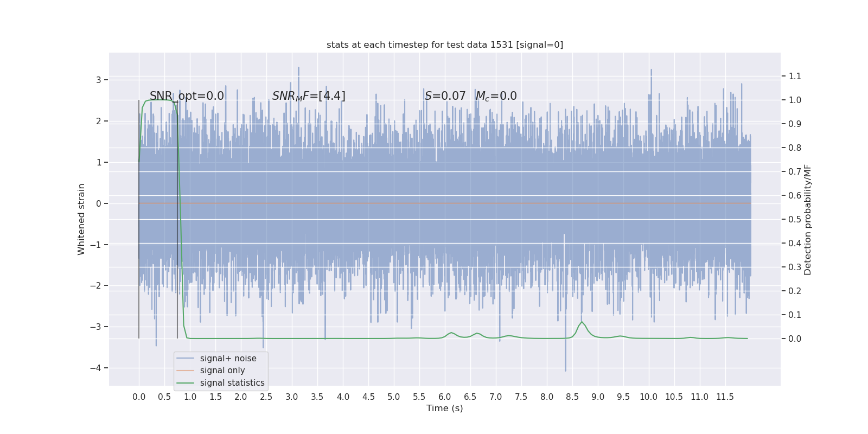
Task: Click x-axis tick label 7.5
Action: point(521,397)
